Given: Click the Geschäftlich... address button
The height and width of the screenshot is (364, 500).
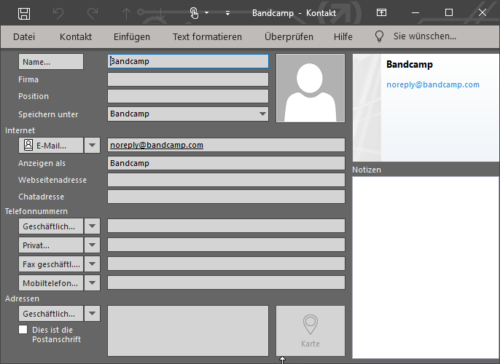Looking at the screenshot, I should [51, 314].
